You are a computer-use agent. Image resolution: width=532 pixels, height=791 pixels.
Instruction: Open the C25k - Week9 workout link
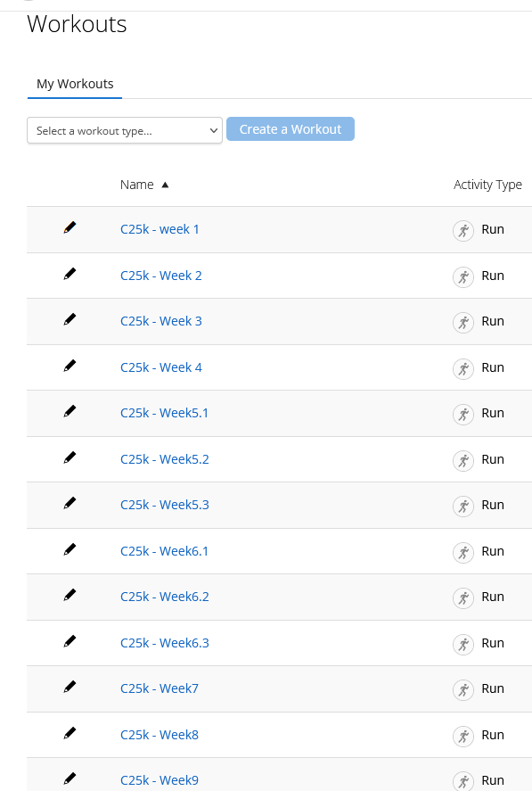point(160,780)
